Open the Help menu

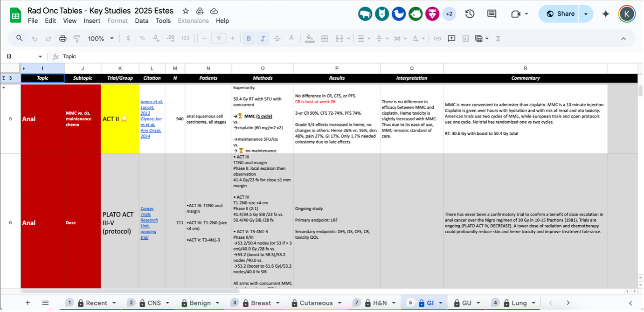222,21
